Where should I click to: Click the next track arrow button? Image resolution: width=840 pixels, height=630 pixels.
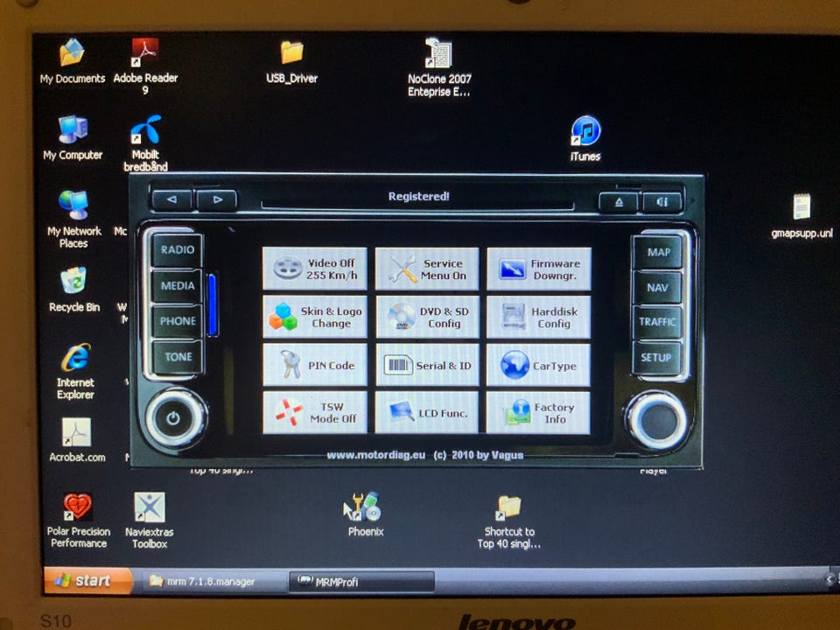[217, 199]
